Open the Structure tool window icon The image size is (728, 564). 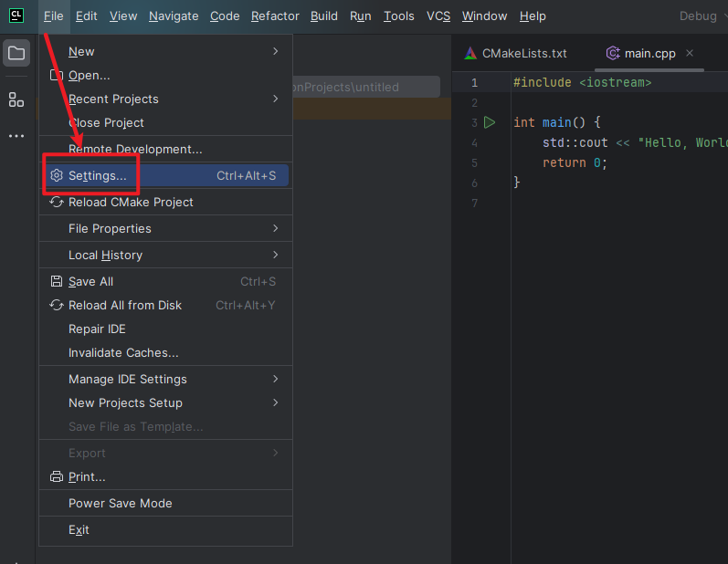coord(16,99)
